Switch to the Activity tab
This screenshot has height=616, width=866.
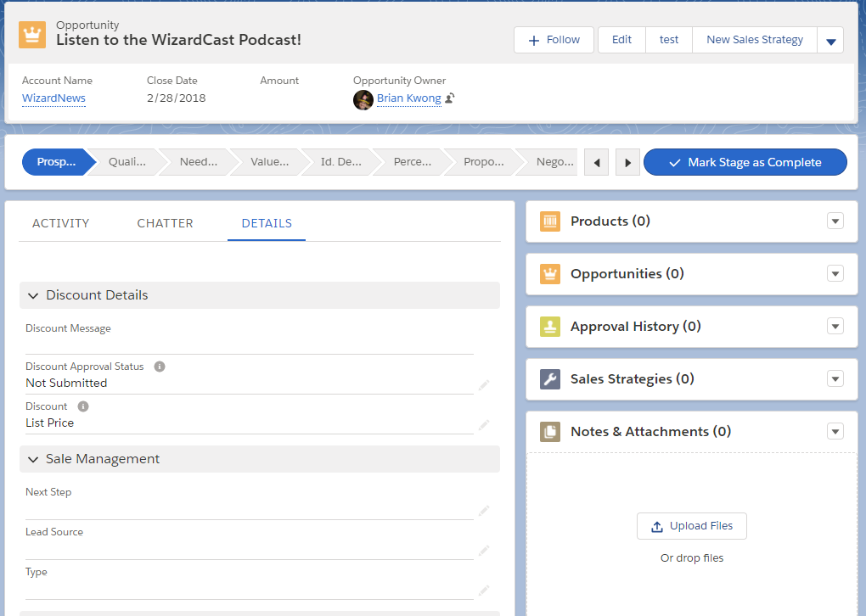point(61,223)
